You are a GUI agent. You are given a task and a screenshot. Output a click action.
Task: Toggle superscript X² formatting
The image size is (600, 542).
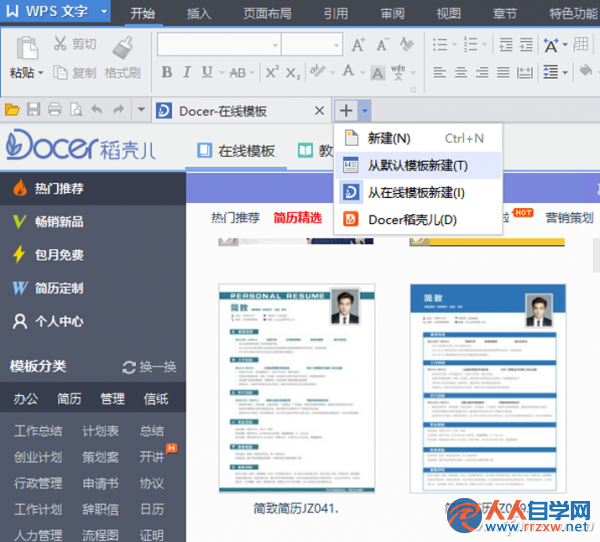(272, 72)
